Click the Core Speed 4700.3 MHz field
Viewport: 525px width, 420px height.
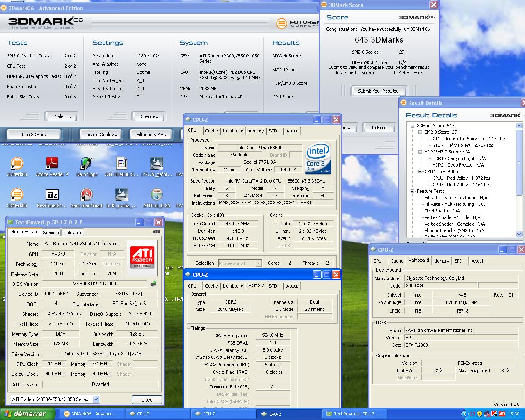pos(237,224)
